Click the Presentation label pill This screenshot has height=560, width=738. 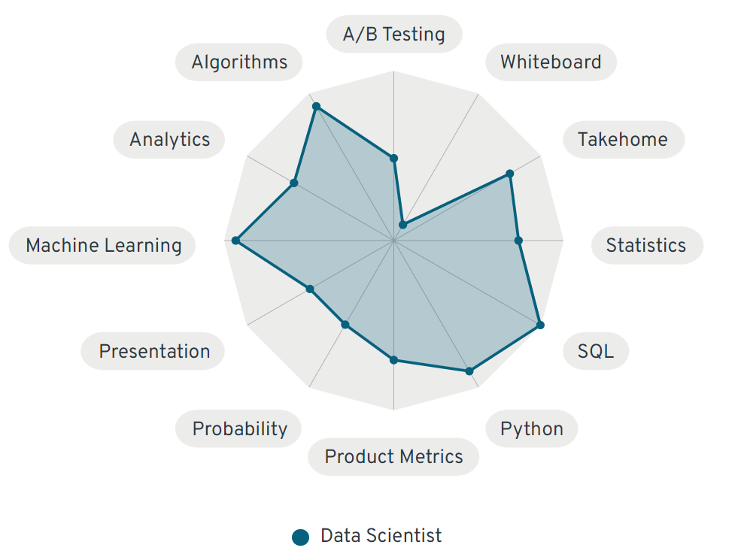pos(154,351)
